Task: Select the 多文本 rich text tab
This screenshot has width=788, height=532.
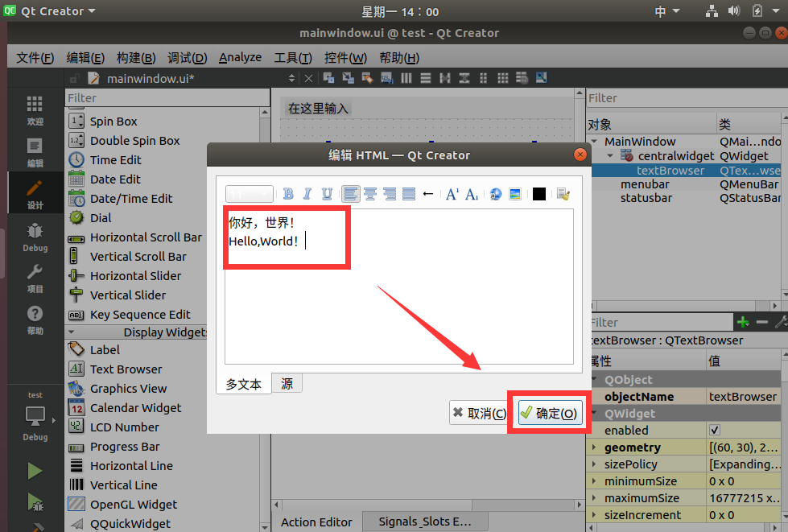Action: (244, 384)
